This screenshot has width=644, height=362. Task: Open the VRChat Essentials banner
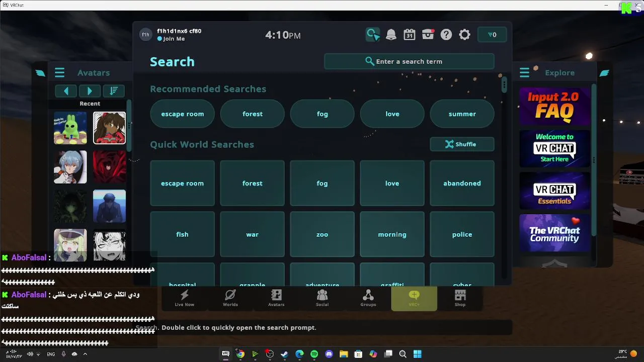coord(554,191)
